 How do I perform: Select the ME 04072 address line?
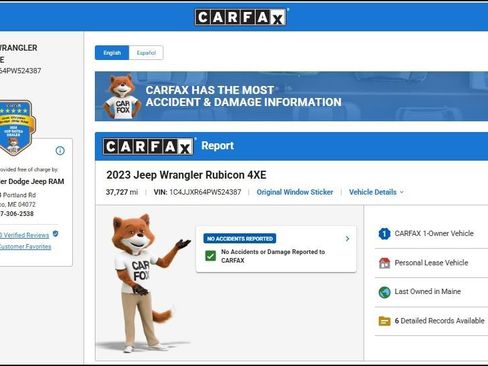pyautogui.click(x=18, y=204)
